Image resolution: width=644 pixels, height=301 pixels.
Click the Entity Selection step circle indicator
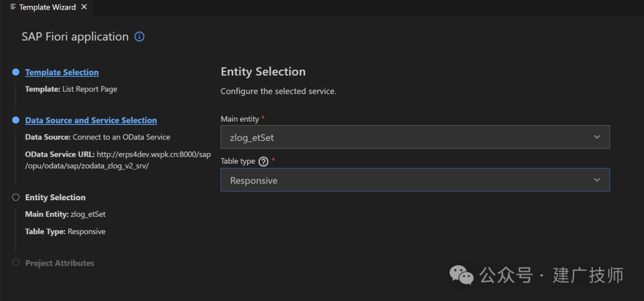[x=16, y=197]
